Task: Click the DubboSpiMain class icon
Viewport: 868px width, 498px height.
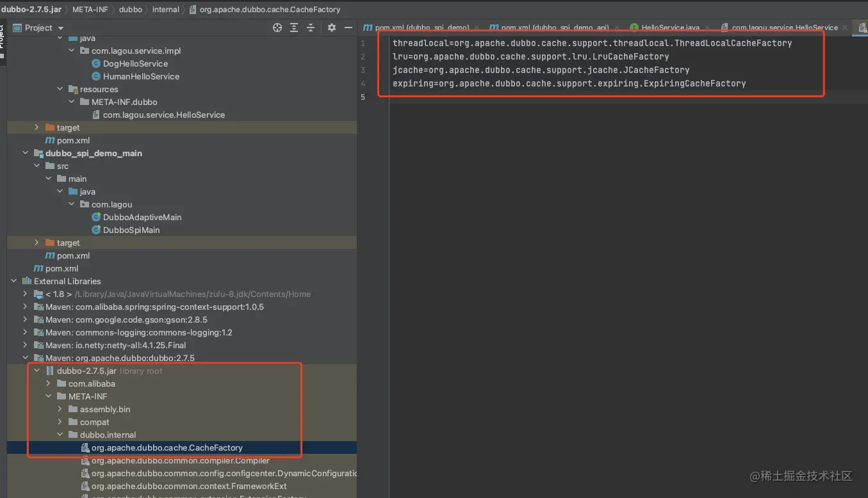Action: pos(97,230)
